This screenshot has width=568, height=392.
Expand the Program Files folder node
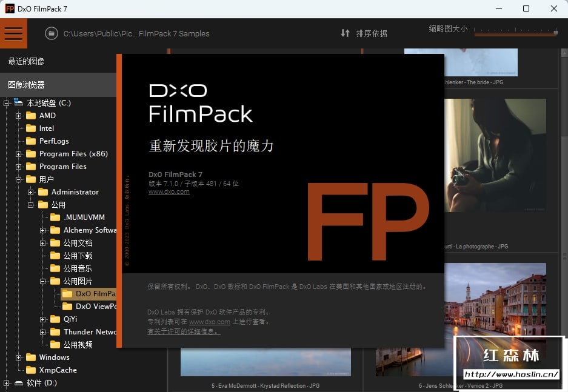coord(18,167)
